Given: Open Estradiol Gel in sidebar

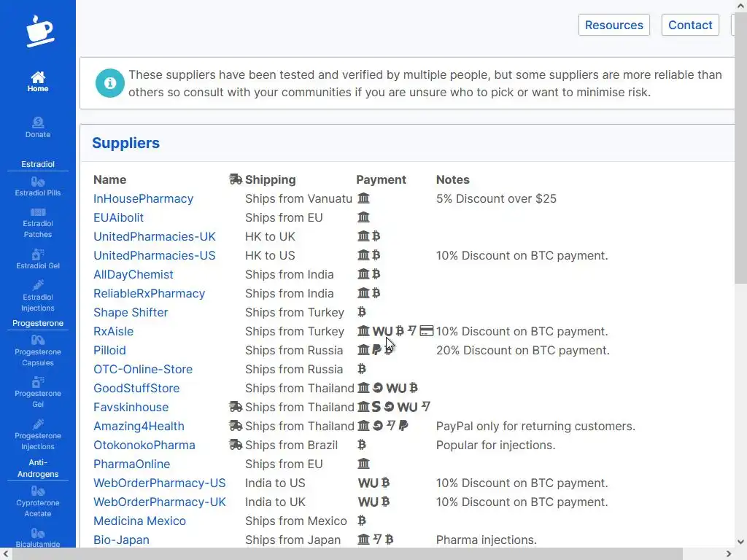Looking at the screenshot, I should point(38,260).
